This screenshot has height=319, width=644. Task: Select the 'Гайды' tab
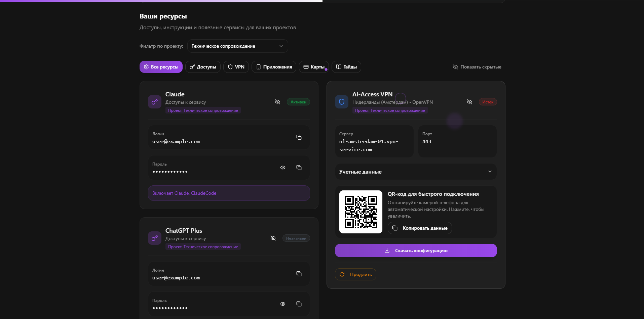(x=346, y=67)
